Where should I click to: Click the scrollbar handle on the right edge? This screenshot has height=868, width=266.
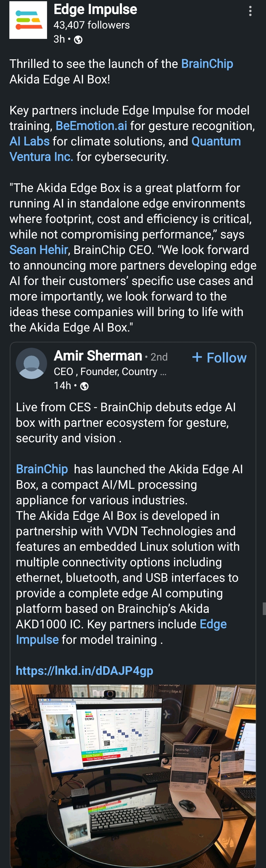tap(264, 609)
